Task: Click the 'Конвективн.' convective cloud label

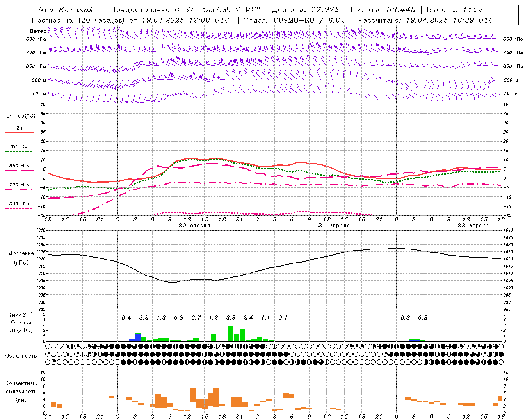Action: tap(21, 383)
